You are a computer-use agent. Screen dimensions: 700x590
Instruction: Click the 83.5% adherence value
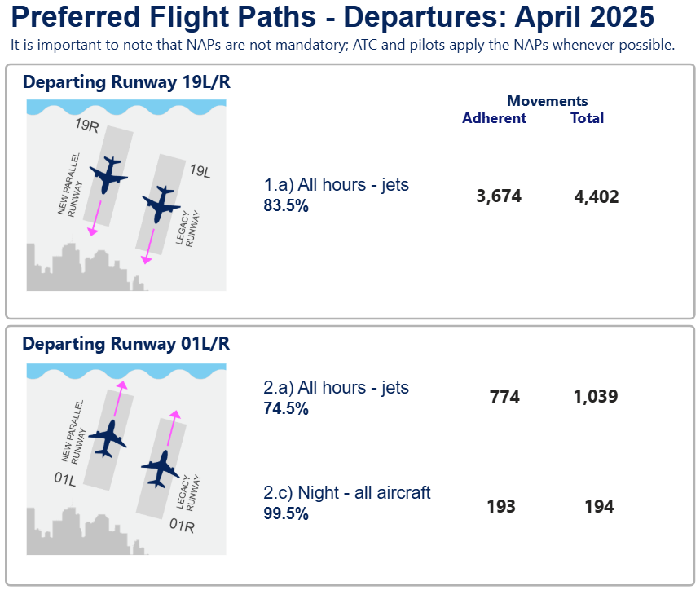click(x=286, y=205)
